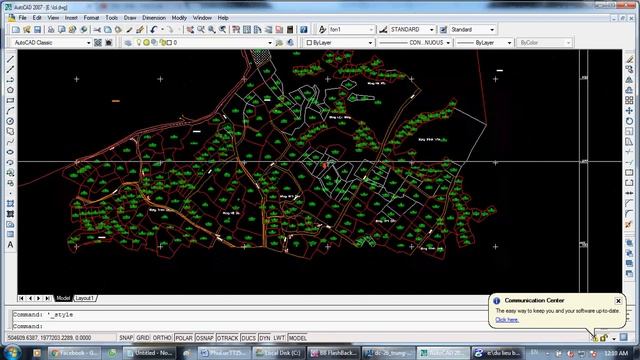Select the Circle draw tool
This screenshot has width=640, height=360.
pos(11,121)
